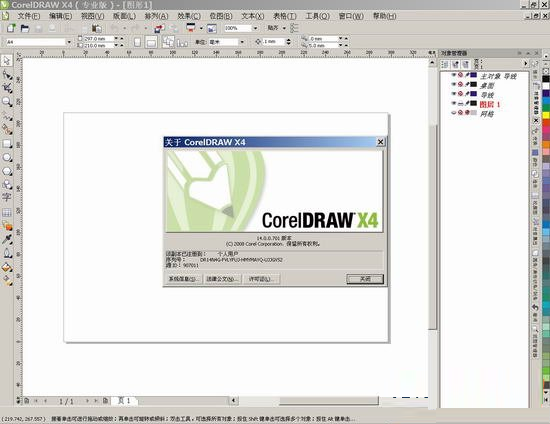This screenshot has width=550, height=424.
Task: Open the 效果(C) menu
Action: [x=189, y=16]
